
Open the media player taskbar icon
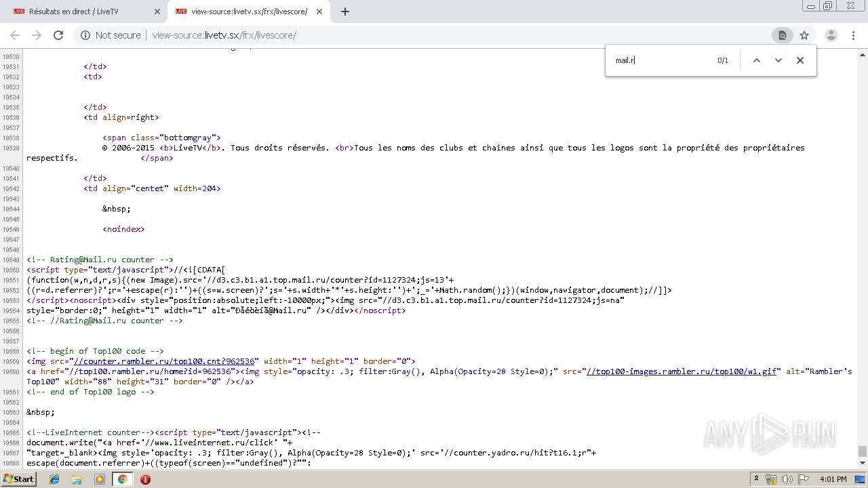pos(100,479)
